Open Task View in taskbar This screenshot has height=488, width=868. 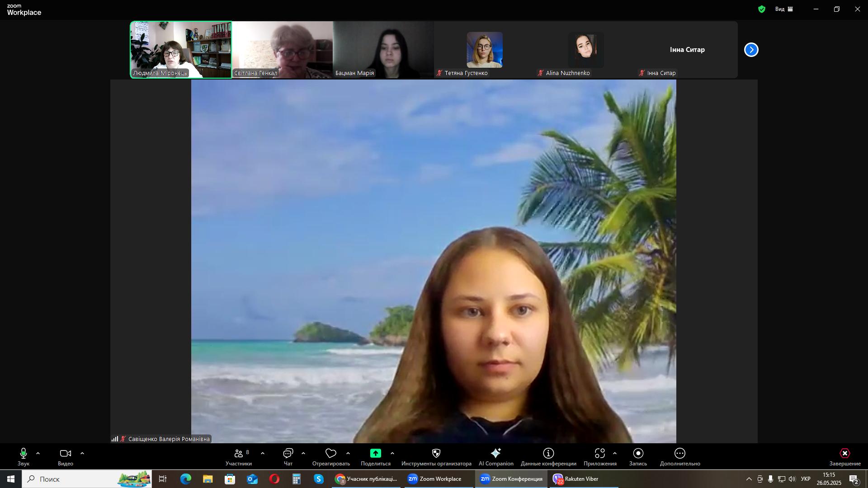pyautogui.click(x=163, y=479)
